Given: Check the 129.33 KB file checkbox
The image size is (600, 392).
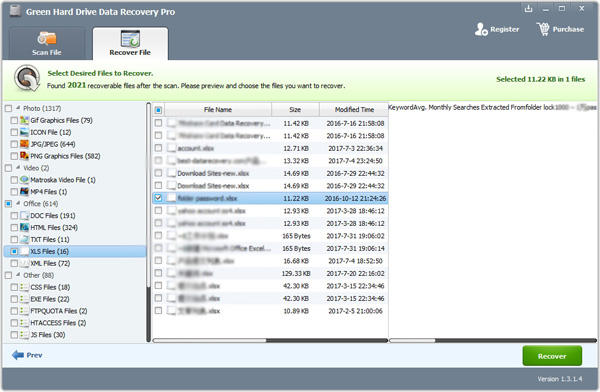Looking at the screenshot, I should (x=158, y=273).
